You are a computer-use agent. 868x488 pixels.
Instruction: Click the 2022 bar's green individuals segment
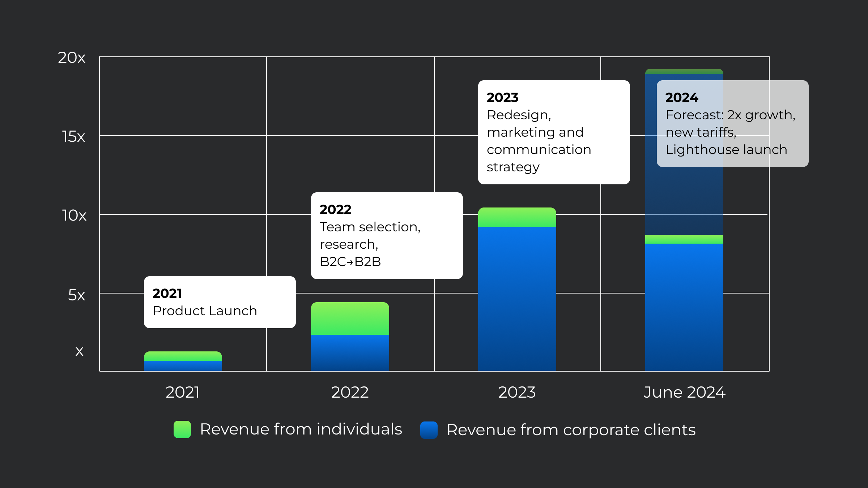pyautogui.click(x=350, y=318)
